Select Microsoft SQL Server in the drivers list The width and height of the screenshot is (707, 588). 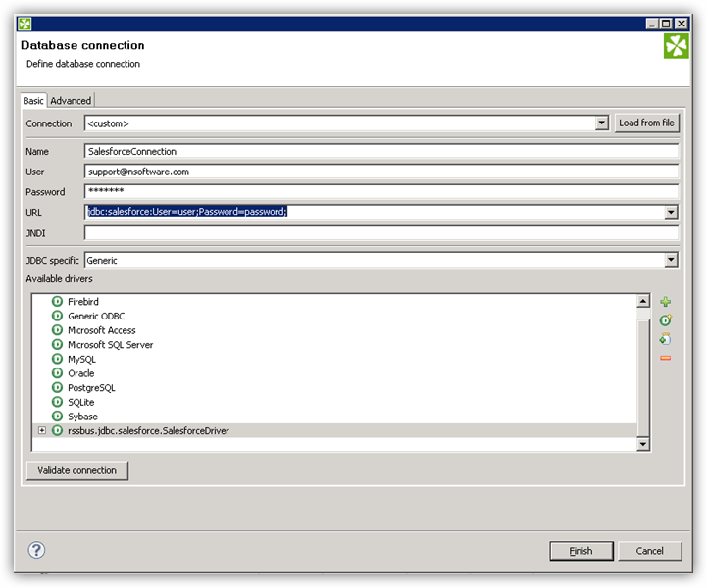[x=110, y=345]
